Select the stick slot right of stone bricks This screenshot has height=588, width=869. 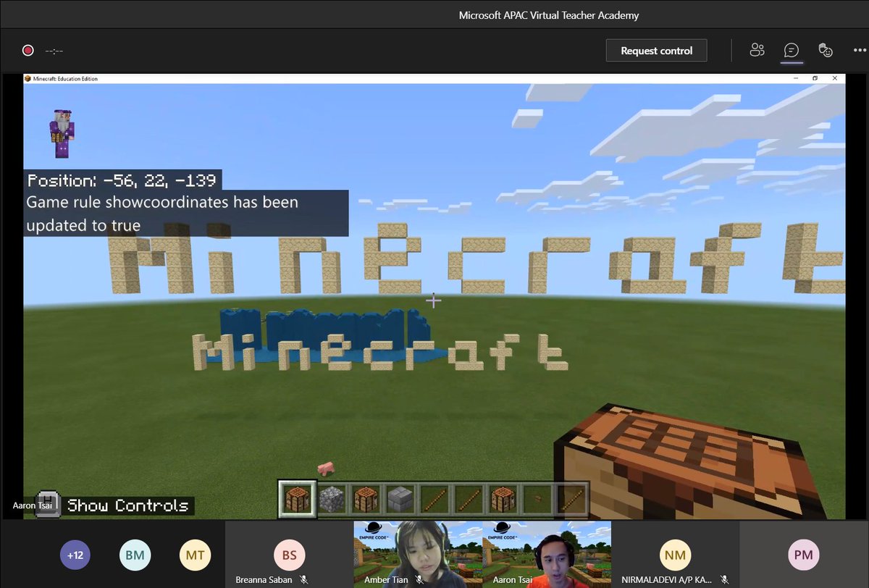434,500
